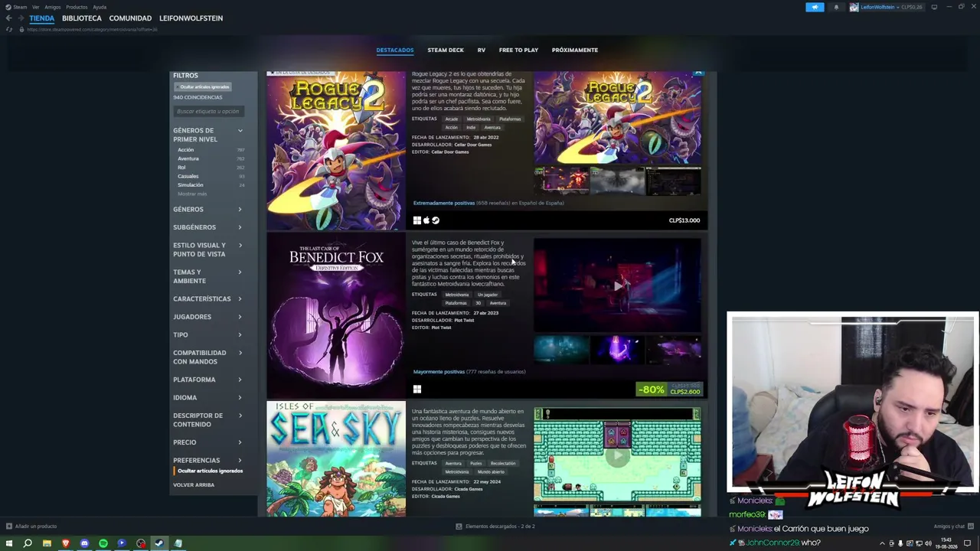Go forward with the Steam forward arrow
Image resolution: width=980 pixels, height=551 pixels.
pos(20,18)
